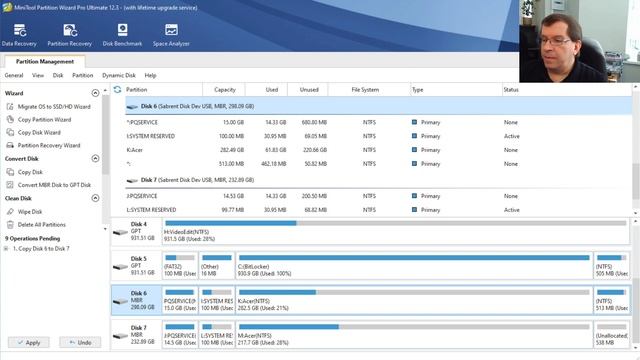This screenshot has height=360, width=640.
Task: Select Migrate OS to SSD/HD Wizard
Action: 54,107
